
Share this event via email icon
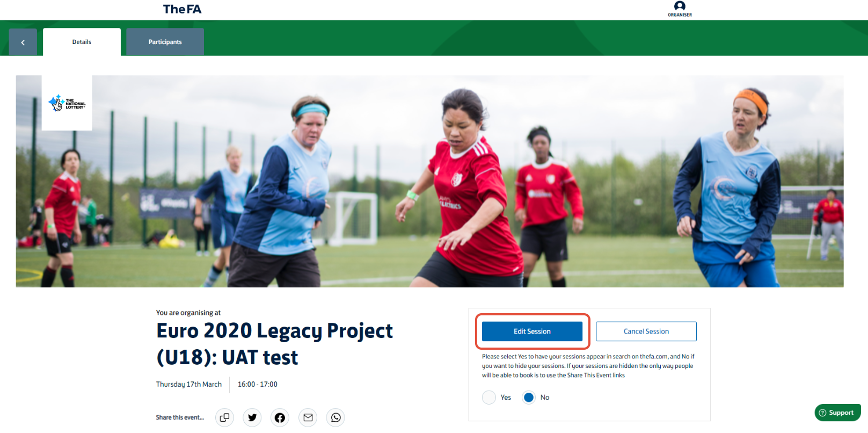click(x=308, y=417)
